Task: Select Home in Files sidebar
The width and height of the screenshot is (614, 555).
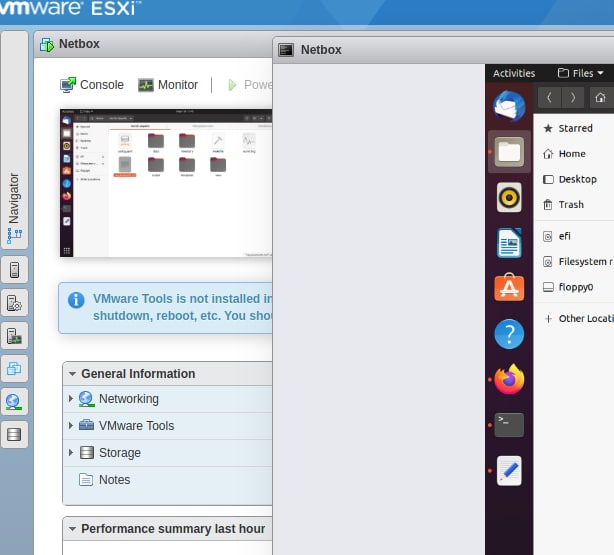Action: click(574, 154)
